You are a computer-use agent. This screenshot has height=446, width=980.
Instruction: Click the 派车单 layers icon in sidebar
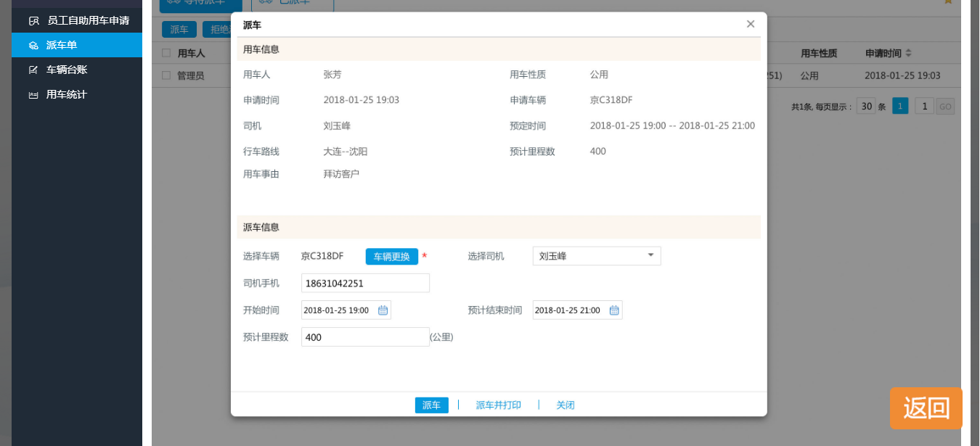click(x=31, y=44)
